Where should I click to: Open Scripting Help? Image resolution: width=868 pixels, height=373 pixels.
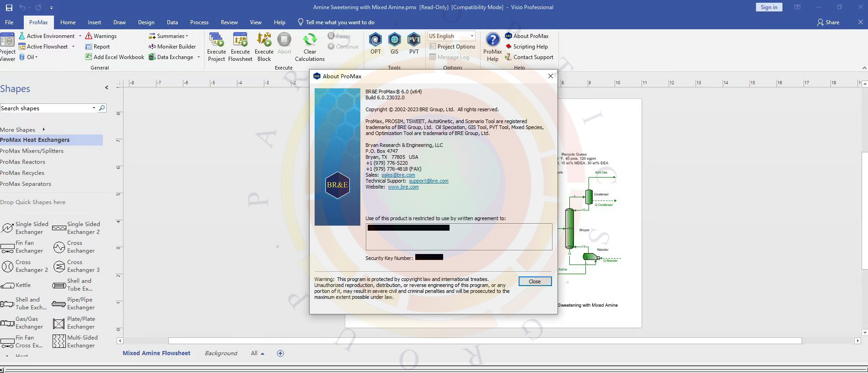tap(526, 46)
